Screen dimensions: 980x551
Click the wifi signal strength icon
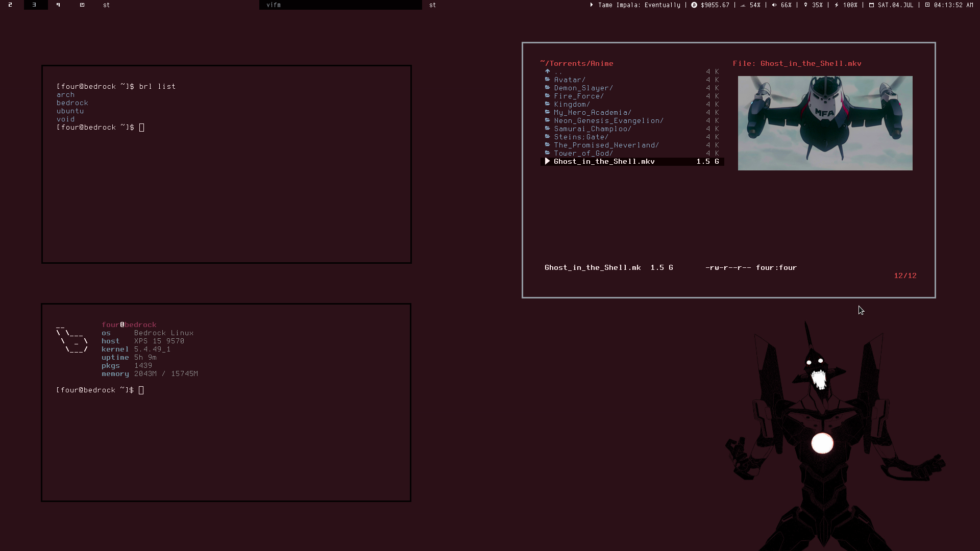pos(743,5)
